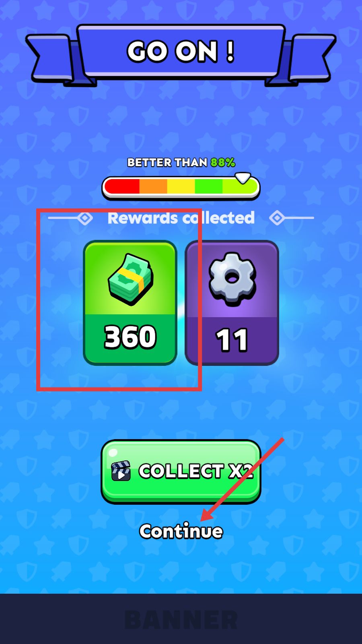Tap the GO ON ! banner title

[181, 52]
